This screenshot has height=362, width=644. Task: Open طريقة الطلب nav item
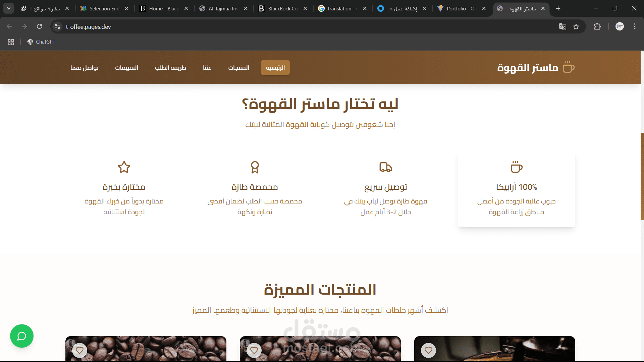170,68
